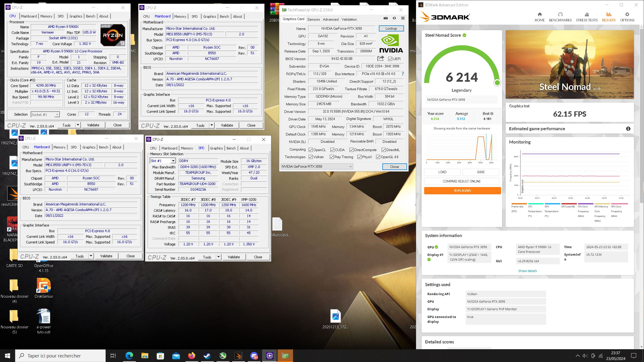Open the Tools dropdown arrow in CPU-Z SPD window

[x=218, y=257]
